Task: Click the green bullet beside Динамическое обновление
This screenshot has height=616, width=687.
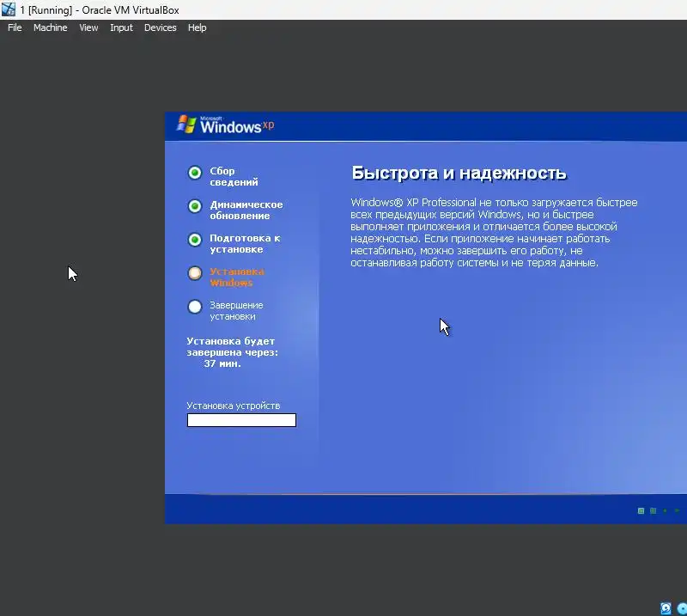Action: point(195,206)
